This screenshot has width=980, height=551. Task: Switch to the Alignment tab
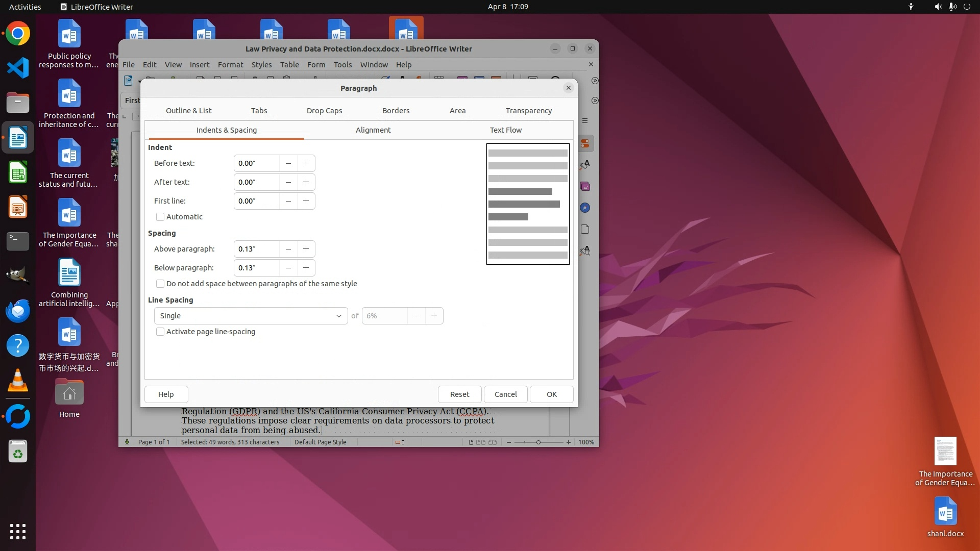pos(373,130)
